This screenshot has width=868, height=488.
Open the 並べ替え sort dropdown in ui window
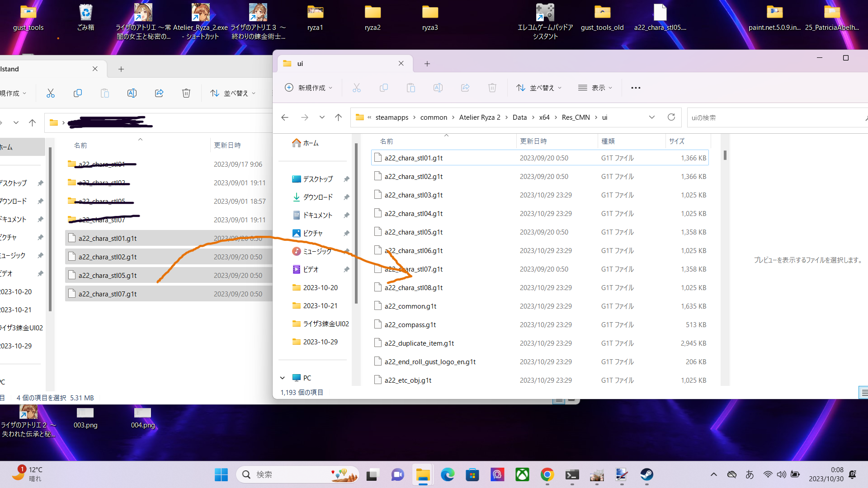click(539, 88)
